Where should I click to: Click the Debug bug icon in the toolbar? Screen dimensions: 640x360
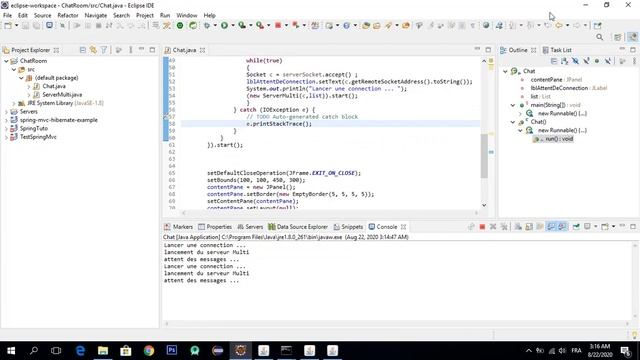[x=207, y=25]
